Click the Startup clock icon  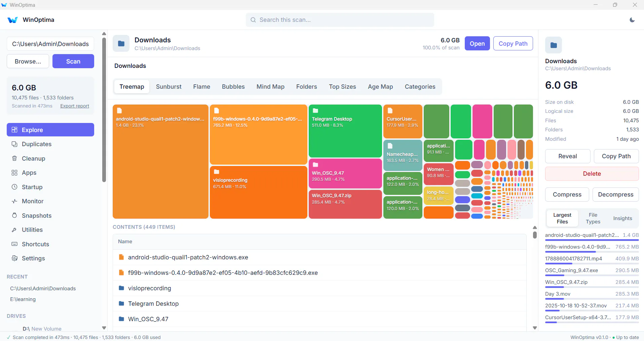[x=14, y=187]
